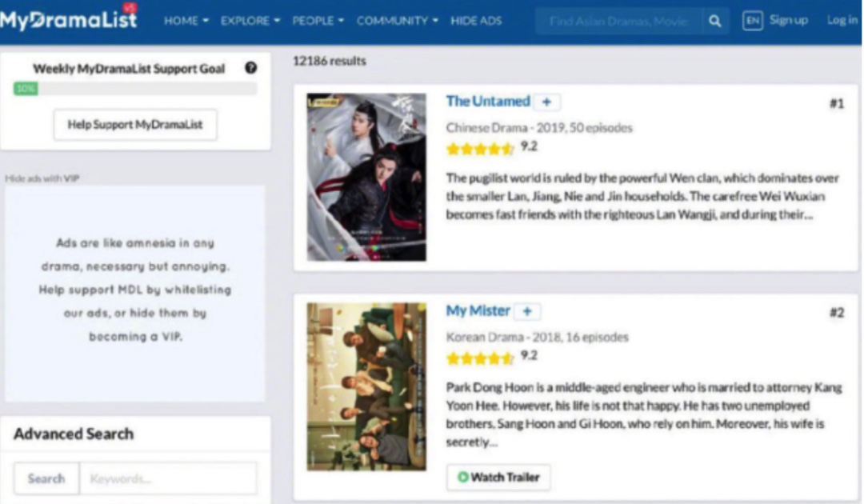Open the Community menu
This screenshot has width=864, height=504.
[x=397, y=21]
